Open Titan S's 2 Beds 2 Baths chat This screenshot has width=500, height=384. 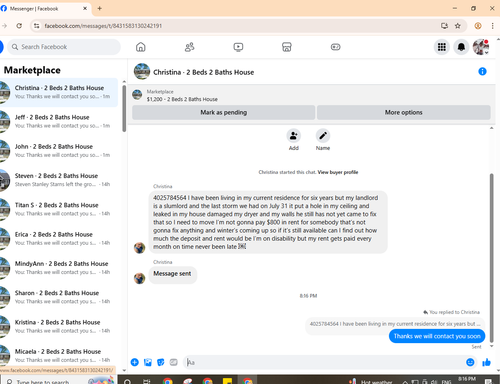tap(59, 209)
